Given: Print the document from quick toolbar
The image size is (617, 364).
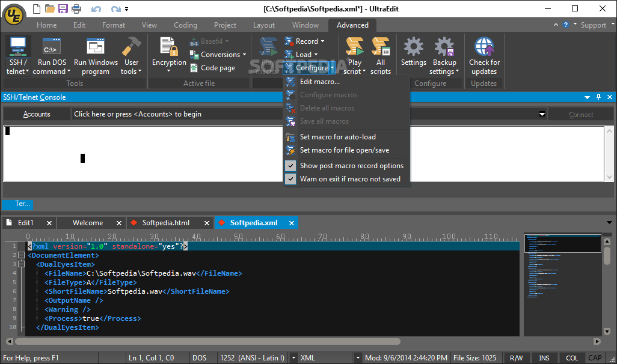Looking at the screenshot, I should pos(76,8).
